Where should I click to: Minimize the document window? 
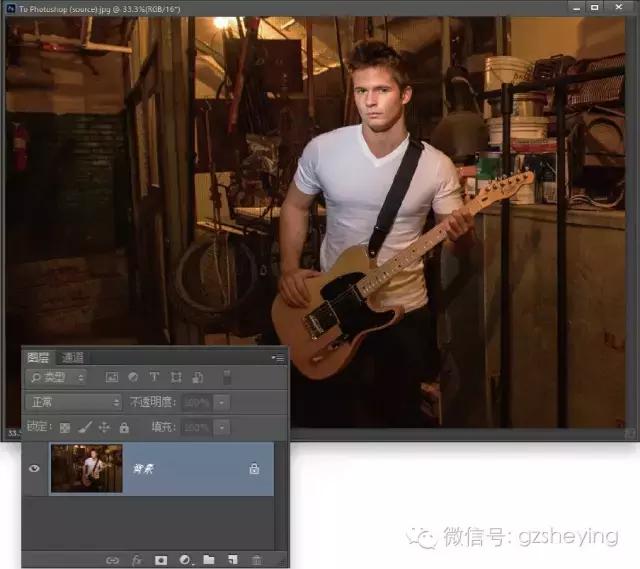click(x=576, y=8)
